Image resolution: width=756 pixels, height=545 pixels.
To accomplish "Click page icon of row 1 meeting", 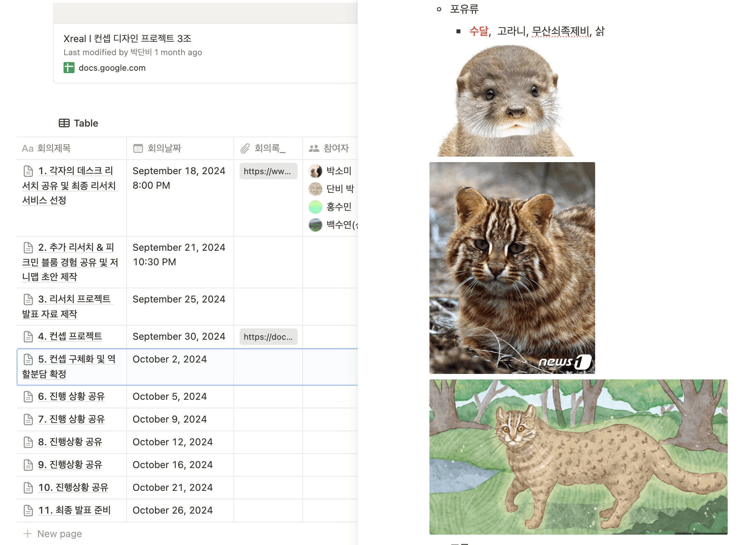I will (28, 171).
